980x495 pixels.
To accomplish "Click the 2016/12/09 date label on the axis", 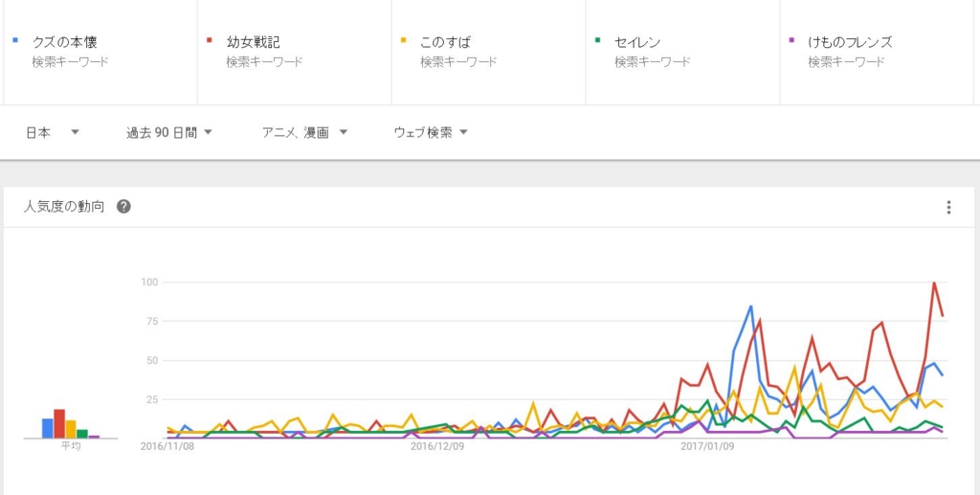I will click(x=438, y=447).
